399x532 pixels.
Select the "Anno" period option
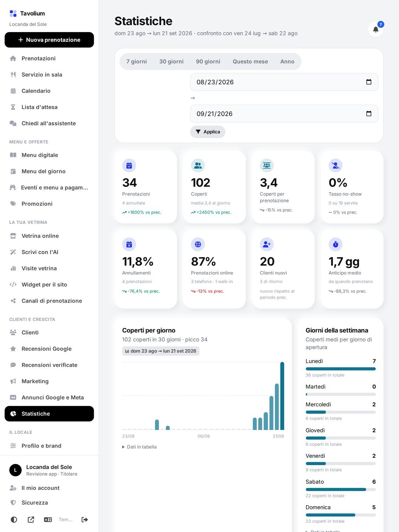(x=287, y=62)
